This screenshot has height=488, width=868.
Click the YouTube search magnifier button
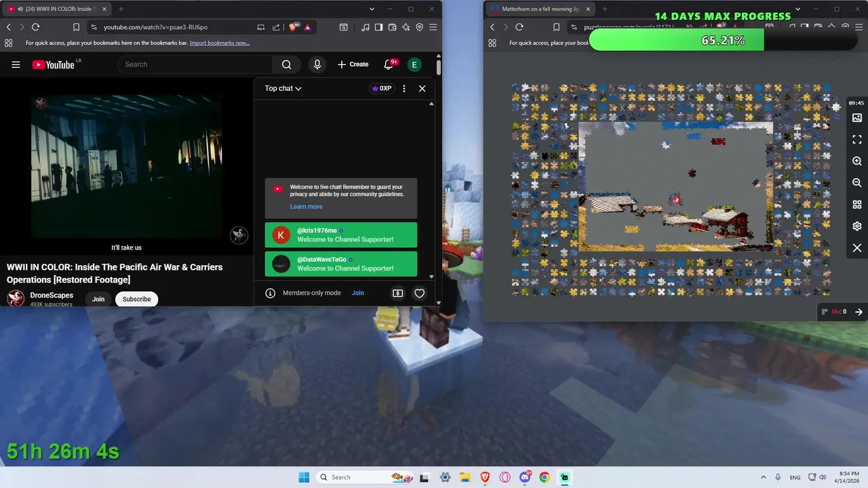[x=286, y=64]
